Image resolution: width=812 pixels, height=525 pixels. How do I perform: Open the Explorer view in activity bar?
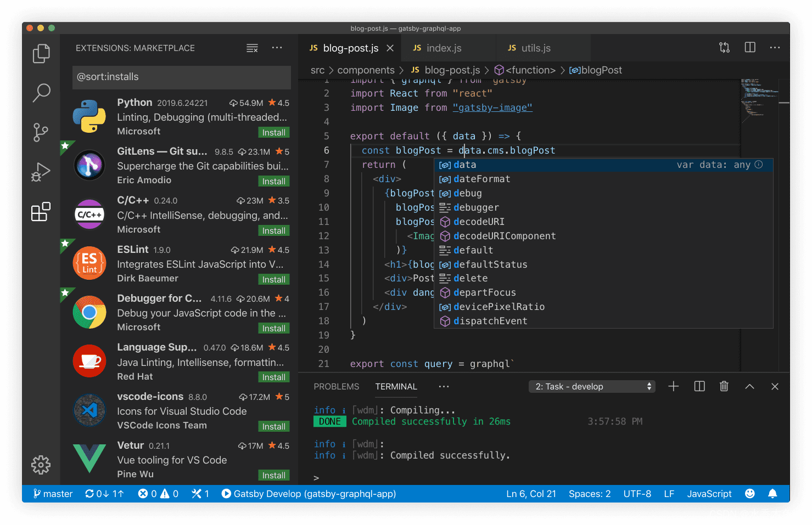point(41,53)
